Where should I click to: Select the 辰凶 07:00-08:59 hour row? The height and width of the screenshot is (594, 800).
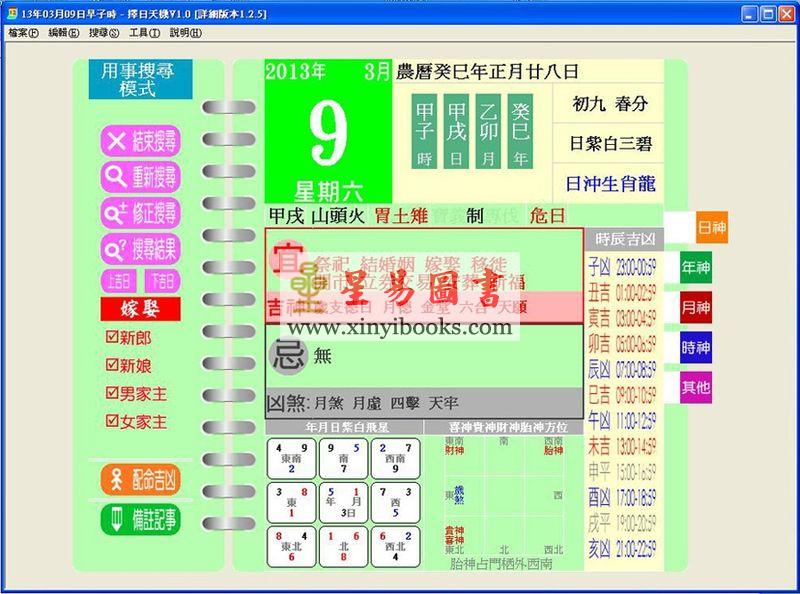[x=622, y=369]
